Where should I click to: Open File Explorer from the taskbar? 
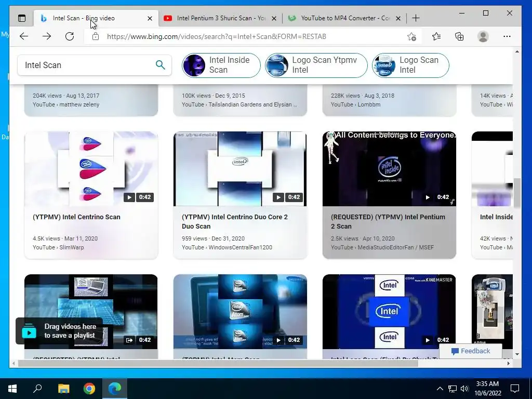[63, 389]
